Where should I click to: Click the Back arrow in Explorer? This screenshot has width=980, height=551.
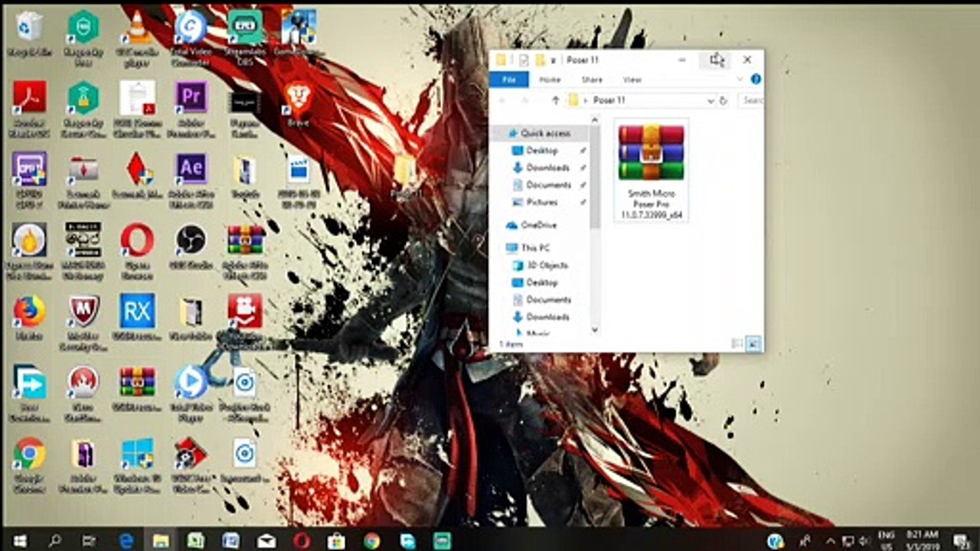coord(503,100)
